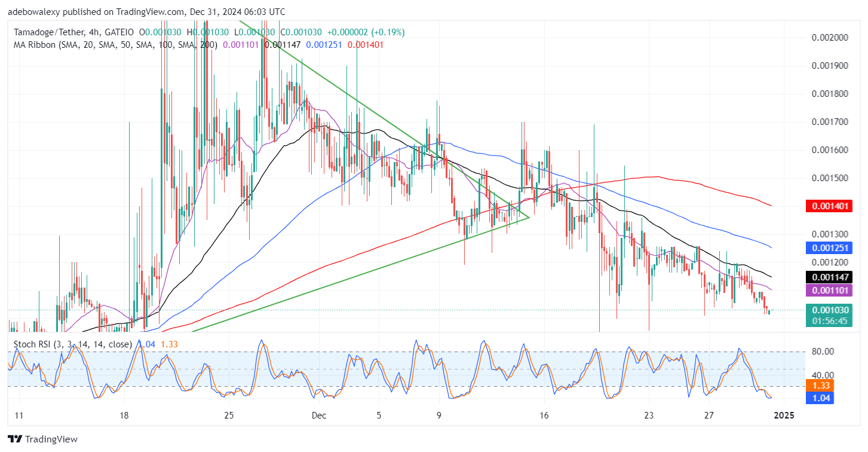
Task: Click the black 0.001147 price axis label
Action: pyautogui.click(x=829, y=277)
